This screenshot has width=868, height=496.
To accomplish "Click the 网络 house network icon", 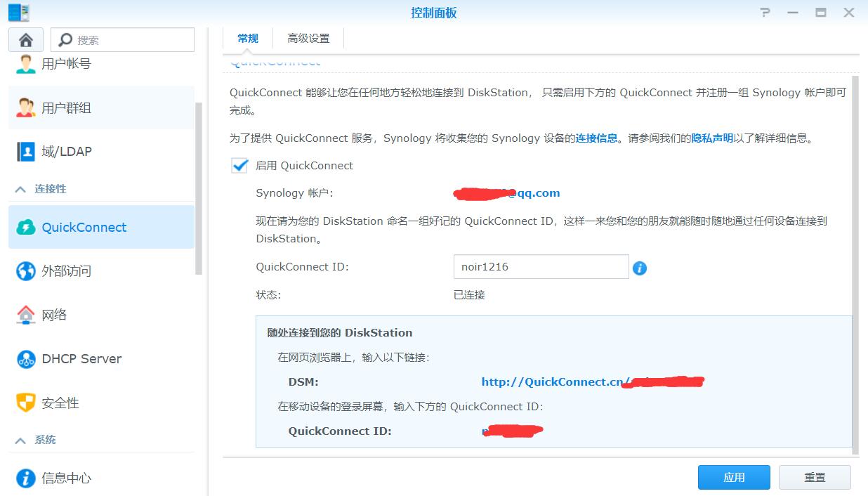I will click(x=26, y=315).
